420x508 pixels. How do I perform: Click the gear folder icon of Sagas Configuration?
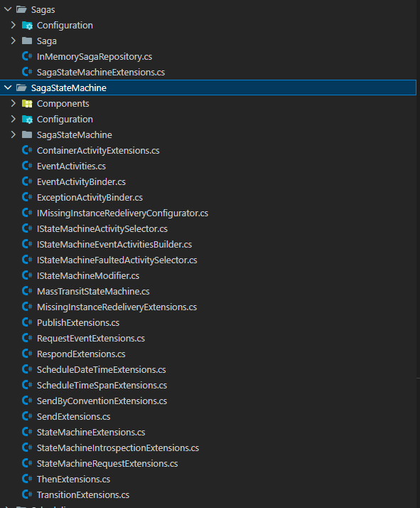coord(27,26)
